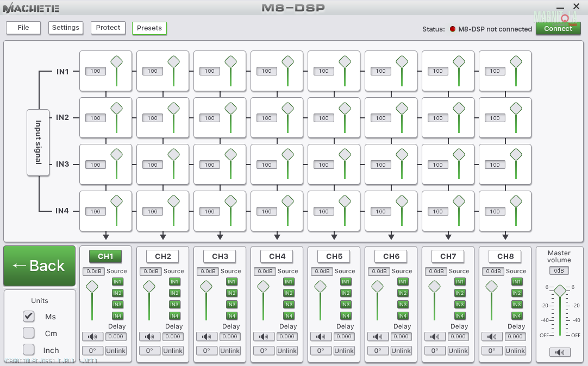Invert phase 0° on CH5

pos(320,351)
